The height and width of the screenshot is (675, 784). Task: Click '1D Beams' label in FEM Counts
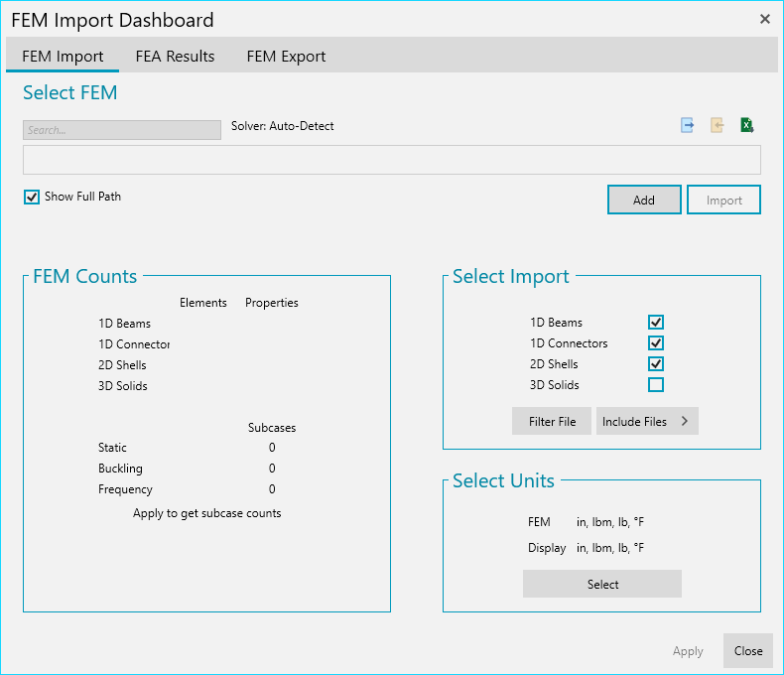click(x=124, y=324)
